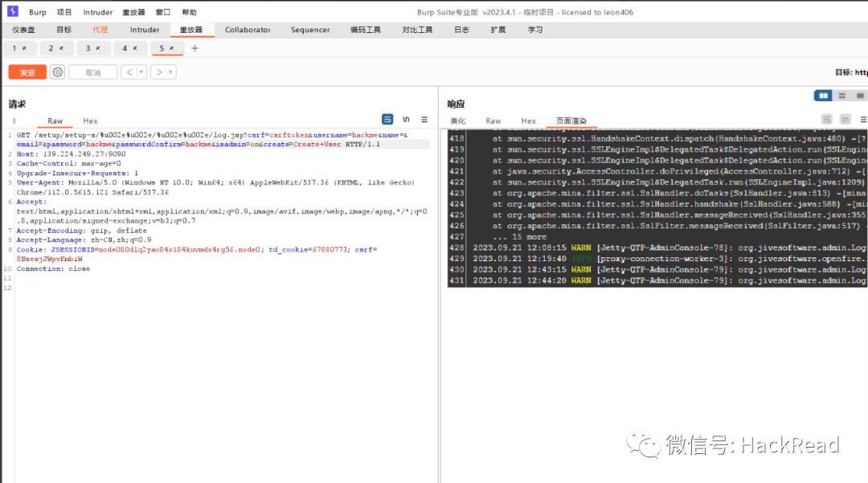Go to previous request with back arrow
The height and width of the screenshot is (483, 868).
(129, 72)
